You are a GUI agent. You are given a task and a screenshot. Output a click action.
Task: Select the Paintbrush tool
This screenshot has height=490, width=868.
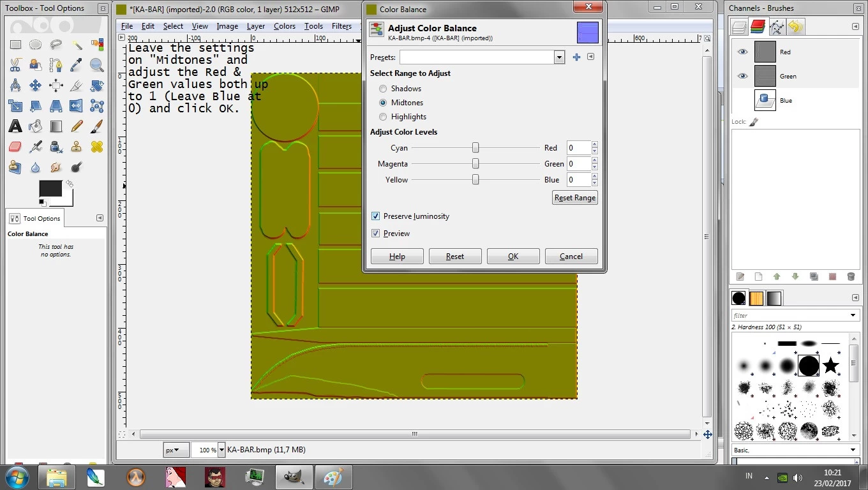pyautogui.click(x=97, y=126)
